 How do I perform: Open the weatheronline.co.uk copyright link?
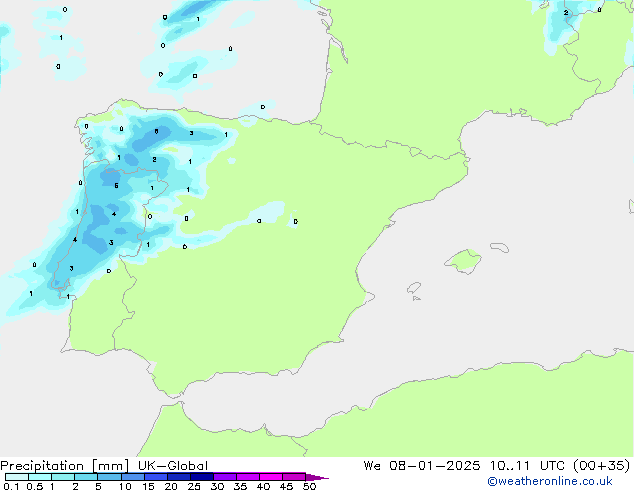(x=549, y=481)
